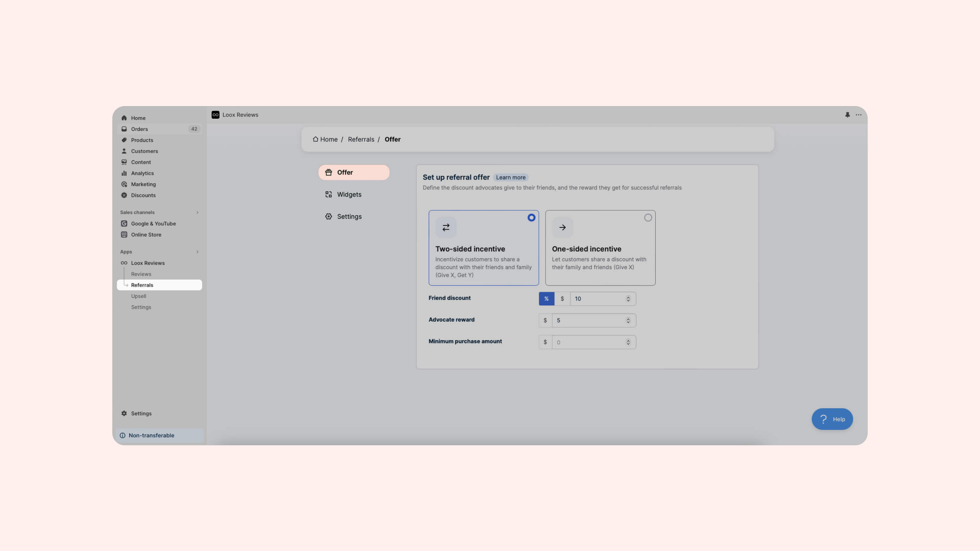Go to Referrals in the breadcrumb

pos(361,139)
